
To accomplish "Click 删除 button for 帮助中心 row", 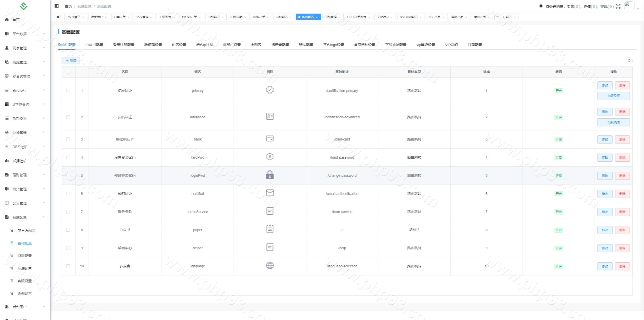I will pos(622,248).
